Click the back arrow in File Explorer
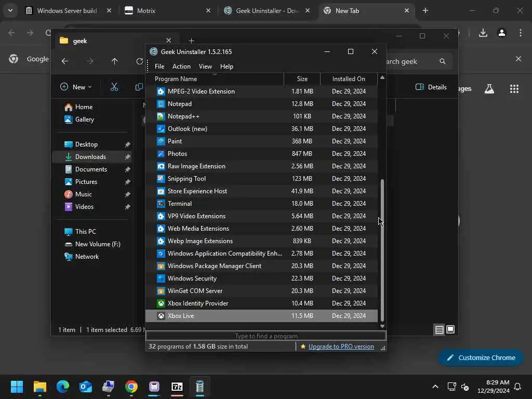 (65, 61)
